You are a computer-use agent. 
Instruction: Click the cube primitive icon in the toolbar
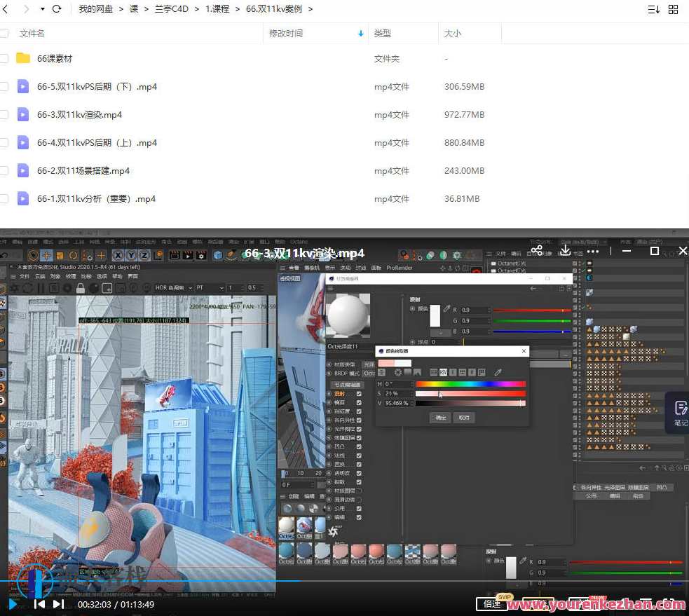pos(216,254)
